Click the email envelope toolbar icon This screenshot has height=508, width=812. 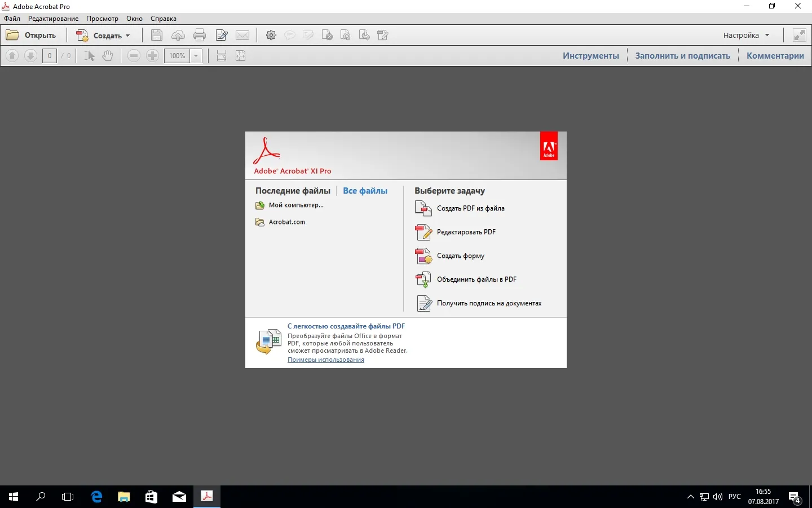point(242,35)
